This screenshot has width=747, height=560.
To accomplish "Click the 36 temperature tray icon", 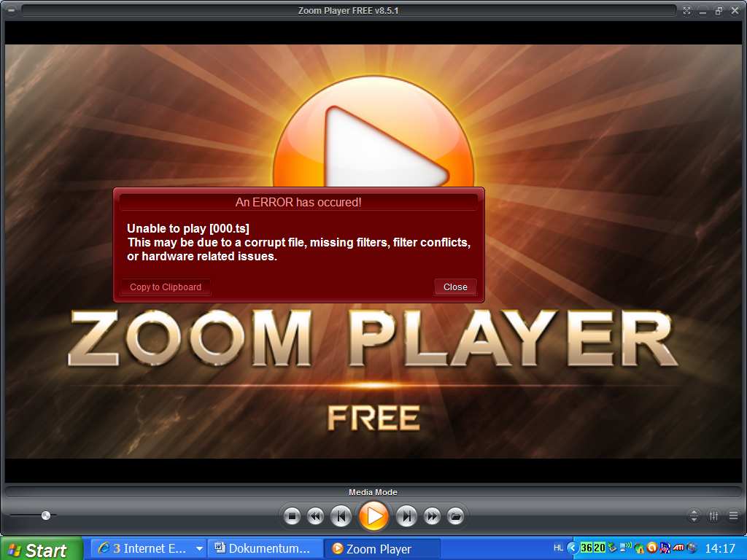I will coord(587,548).
